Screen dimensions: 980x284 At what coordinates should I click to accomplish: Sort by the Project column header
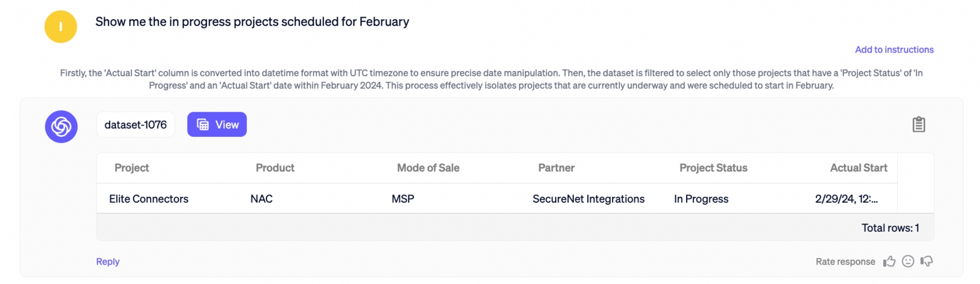(x=132, y=168)
